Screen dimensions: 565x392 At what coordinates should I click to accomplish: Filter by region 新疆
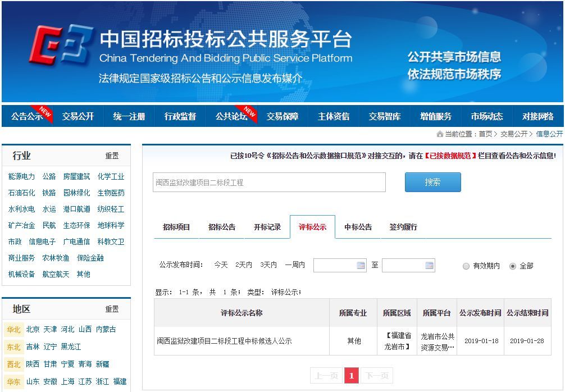click(x=102, y=364)
